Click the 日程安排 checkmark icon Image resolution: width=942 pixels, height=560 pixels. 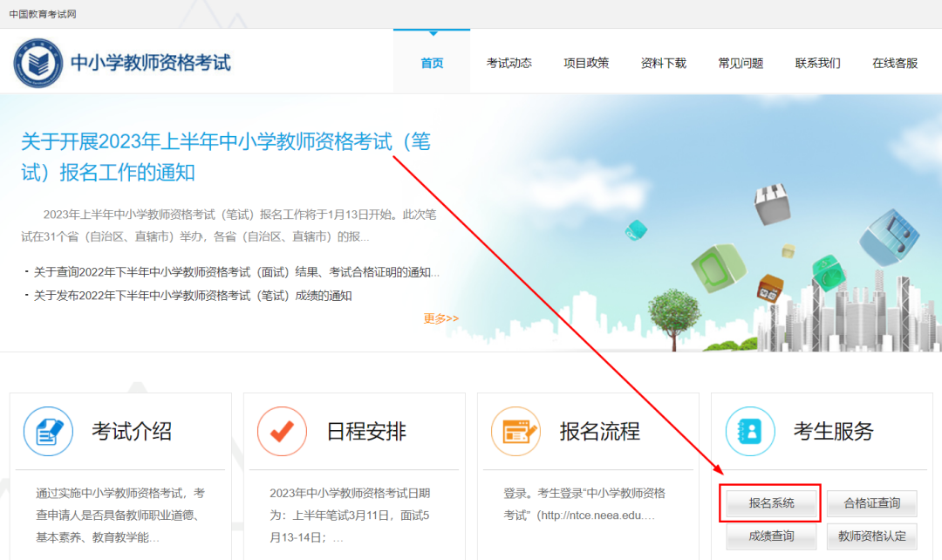point(282,431)
